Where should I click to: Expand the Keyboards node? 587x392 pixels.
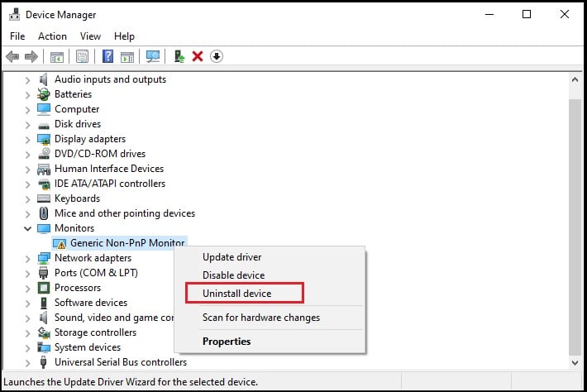27,198
